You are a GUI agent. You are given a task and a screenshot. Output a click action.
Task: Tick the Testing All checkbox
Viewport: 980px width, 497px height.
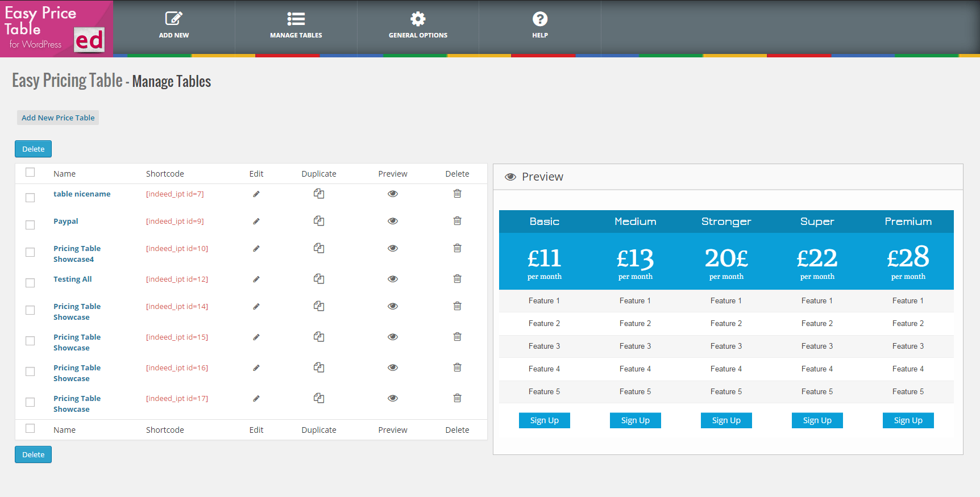click(x=30, y=283)
